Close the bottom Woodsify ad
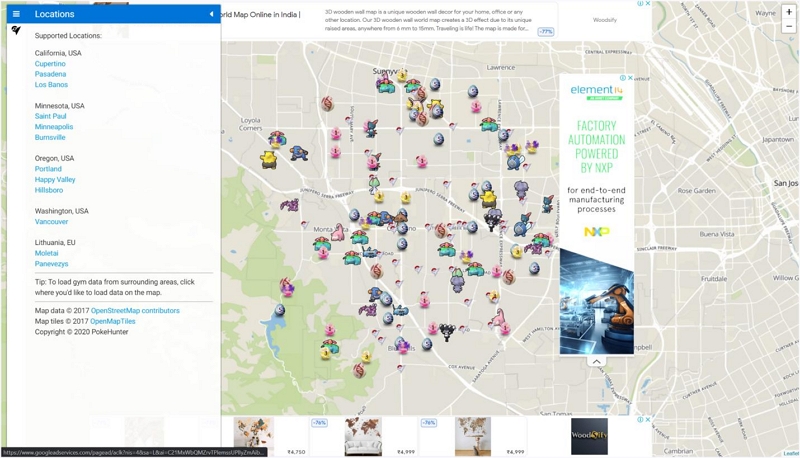The width and height of the screenshot is (800, 458). (647, 419)
